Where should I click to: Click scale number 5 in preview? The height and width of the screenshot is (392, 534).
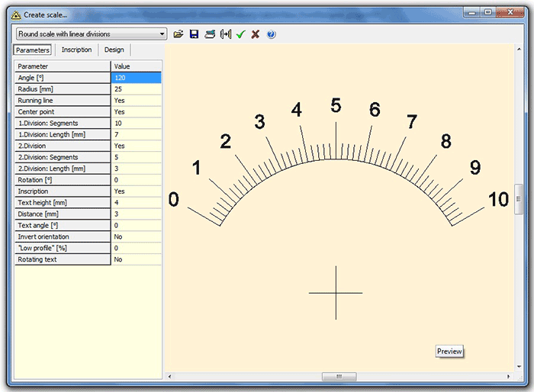(336, 105)
